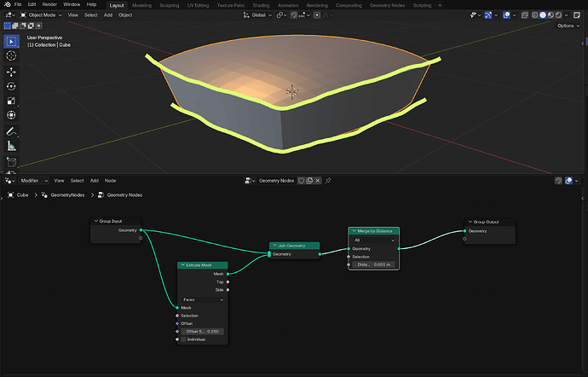Open the Object Mode dropdown
The width and height of the screenshot is (588, 377).
[x=41, y=15]
